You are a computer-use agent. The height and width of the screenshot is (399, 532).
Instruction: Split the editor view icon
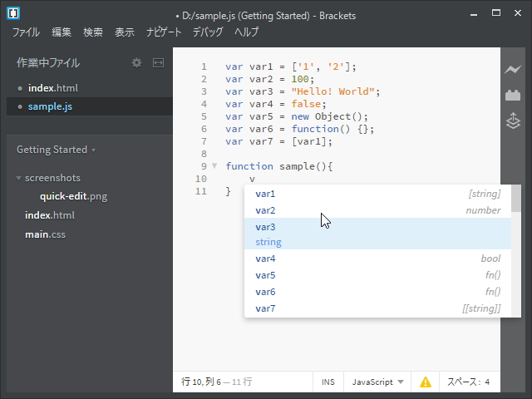pos(158,63)
